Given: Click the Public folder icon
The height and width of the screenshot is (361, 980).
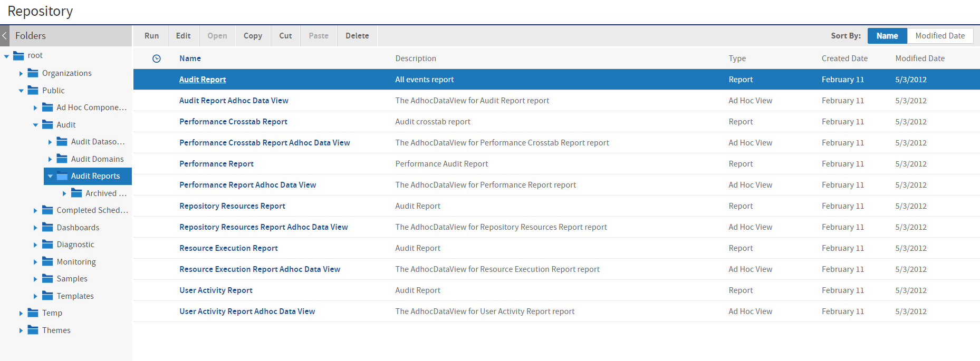Looking at the screenshot, I should [33, 90].
